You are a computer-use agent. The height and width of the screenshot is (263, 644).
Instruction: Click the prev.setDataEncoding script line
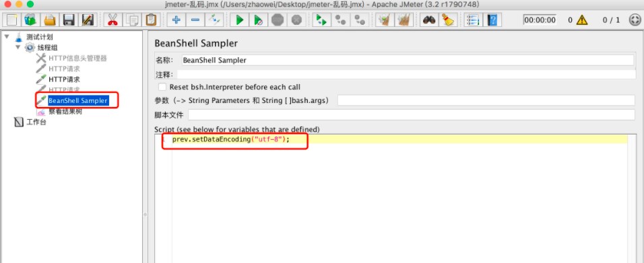231,139
